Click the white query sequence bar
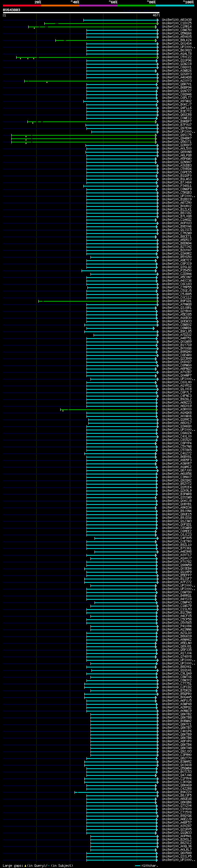The image size is (197, 868). [81, 12]
